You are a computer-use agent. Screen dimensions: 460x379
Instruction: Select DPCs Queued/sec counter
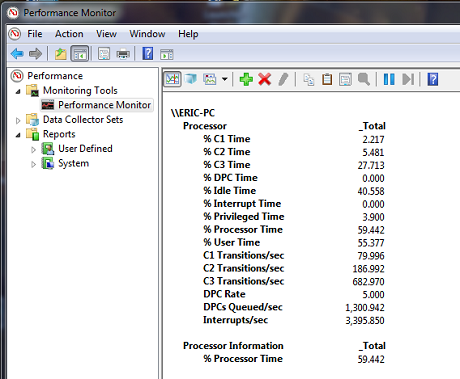[x=243, y=307]
